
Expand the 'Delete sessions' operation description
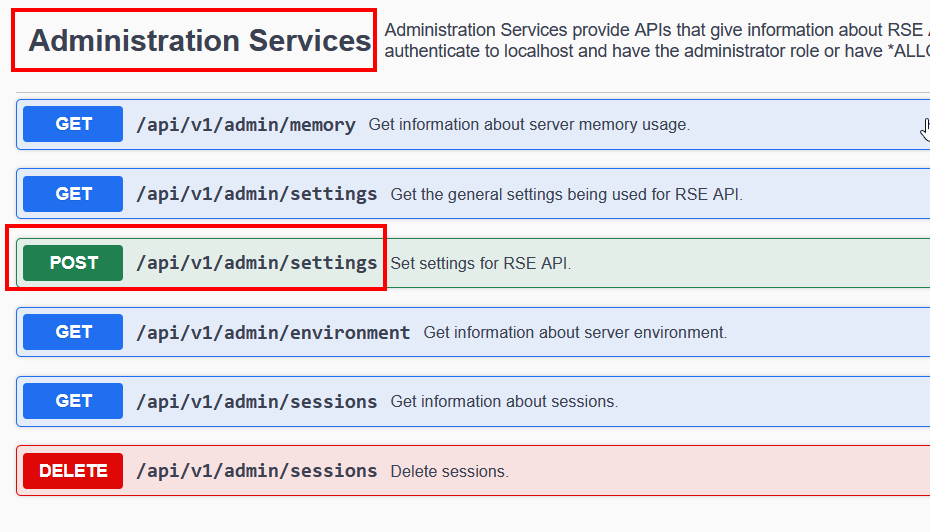click(449, 471)
